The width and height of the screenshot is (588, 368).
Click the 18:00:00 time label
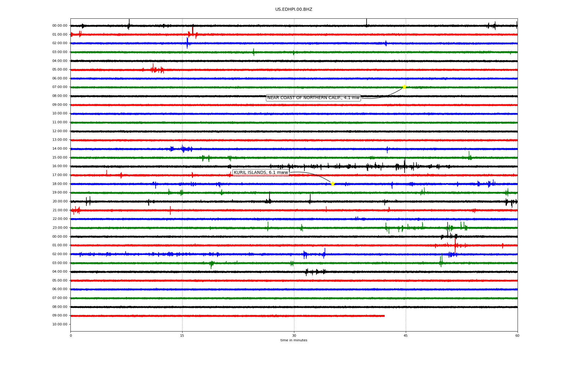(60, 184)
